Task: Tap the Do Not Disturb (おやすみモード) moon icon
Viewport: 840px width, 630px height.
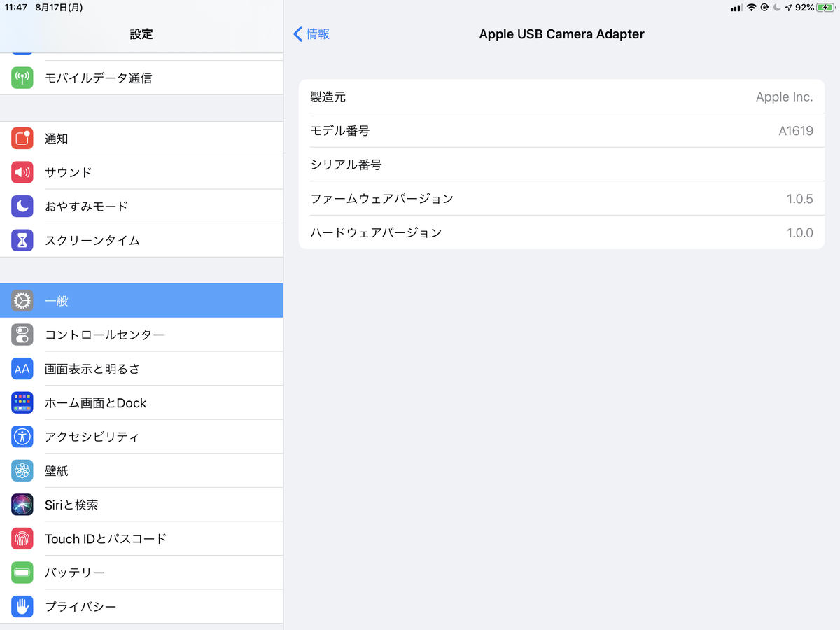Action: [22, 206]
